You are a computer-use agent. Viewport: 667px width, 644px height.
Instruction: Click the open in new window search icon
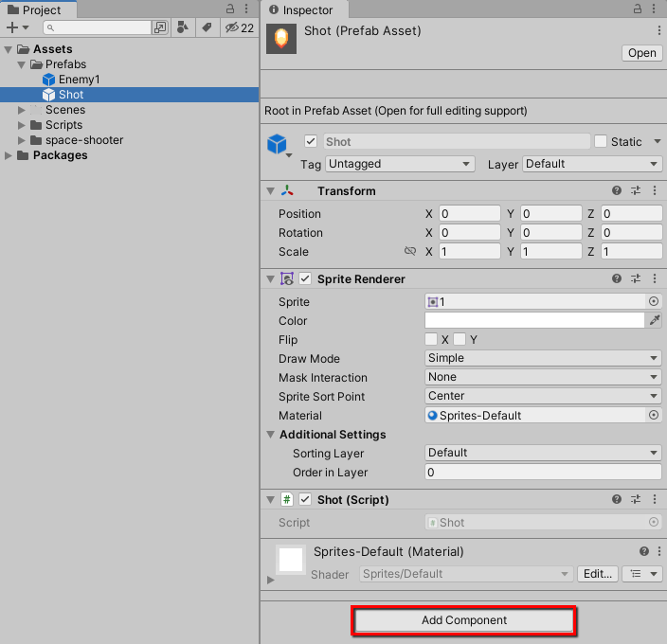[160, 27]
